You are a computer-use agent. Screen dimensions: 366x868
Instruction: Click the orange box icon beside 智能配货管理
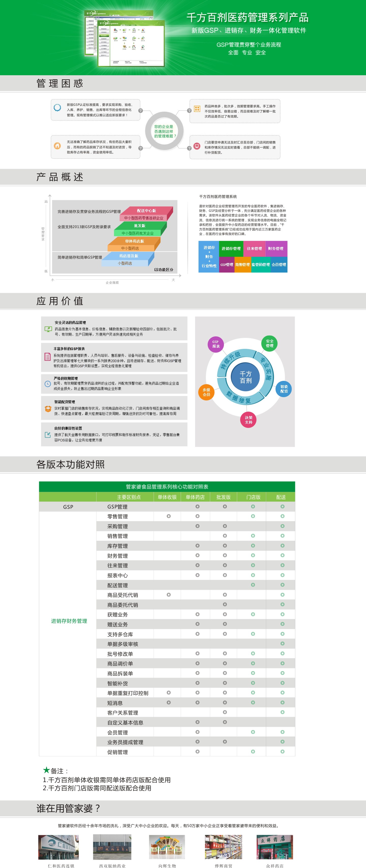tap(48, 409)
